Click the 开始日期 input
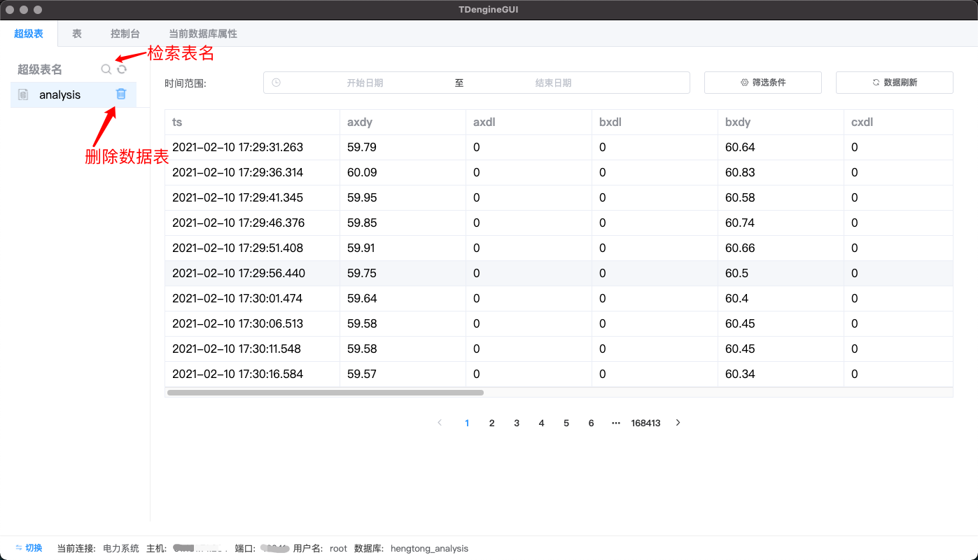 click(365, 83)
